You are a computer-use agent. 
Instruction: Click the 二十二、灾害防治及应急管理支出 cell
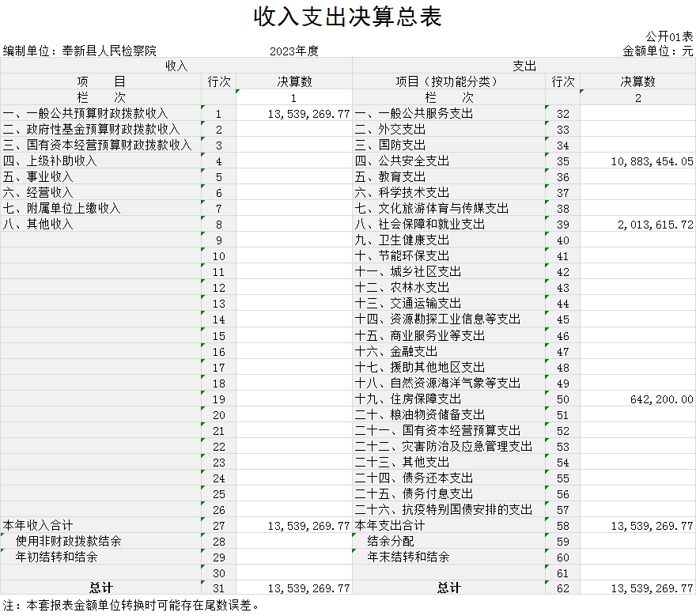point(448,447)
